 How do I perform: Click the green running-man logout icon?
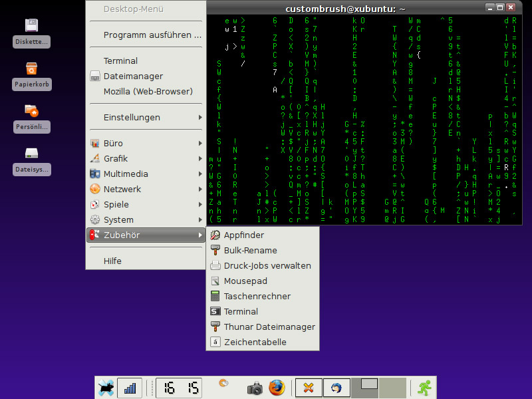(x=424, y=388)
